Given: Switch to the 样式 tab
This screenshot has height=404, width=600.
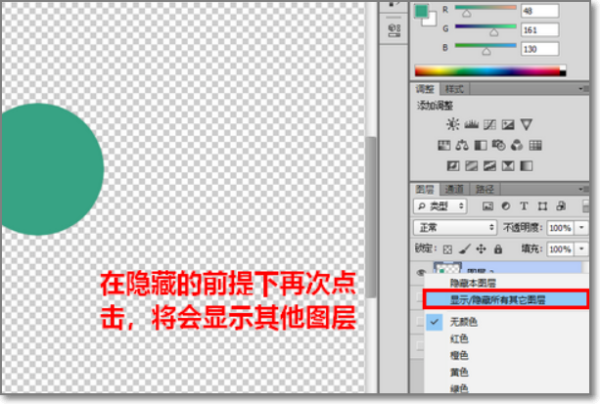Looking at the screenshot, I should click(x=454, y=89).
